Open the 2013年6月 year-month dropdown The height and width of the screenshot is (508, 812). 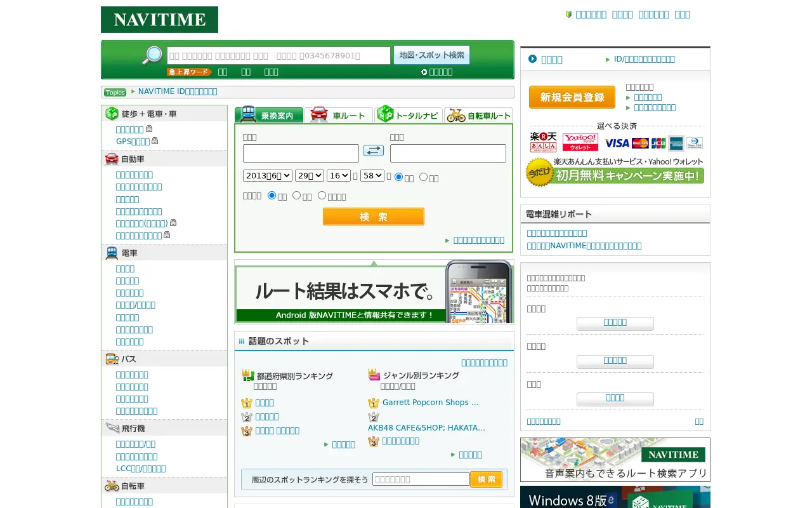click(x=268, y=175)
